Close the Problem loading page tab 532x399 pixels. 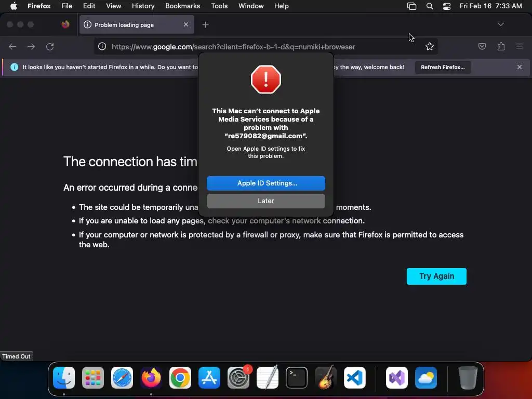[x=186, y=24]
